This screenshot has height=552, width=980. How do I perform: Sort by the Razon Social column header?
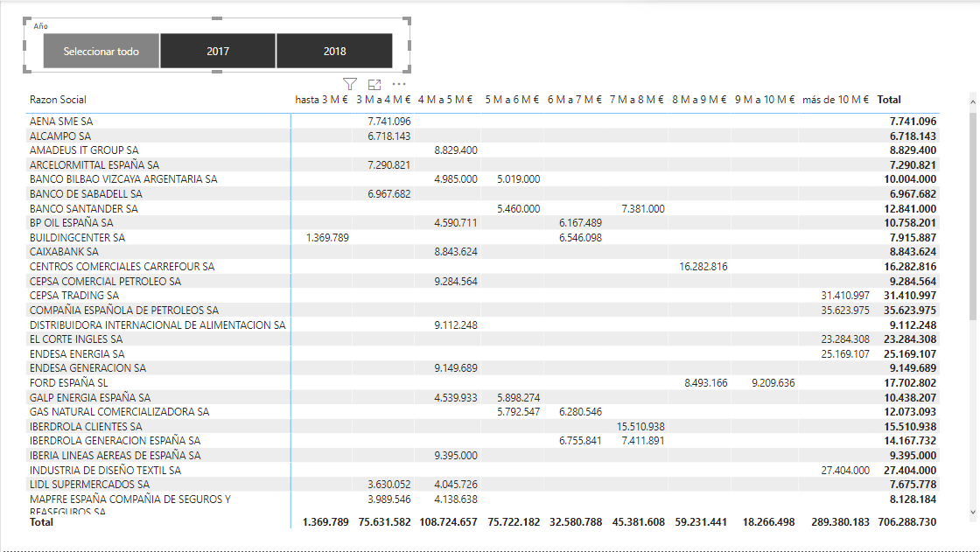click(x=58, y=100)
